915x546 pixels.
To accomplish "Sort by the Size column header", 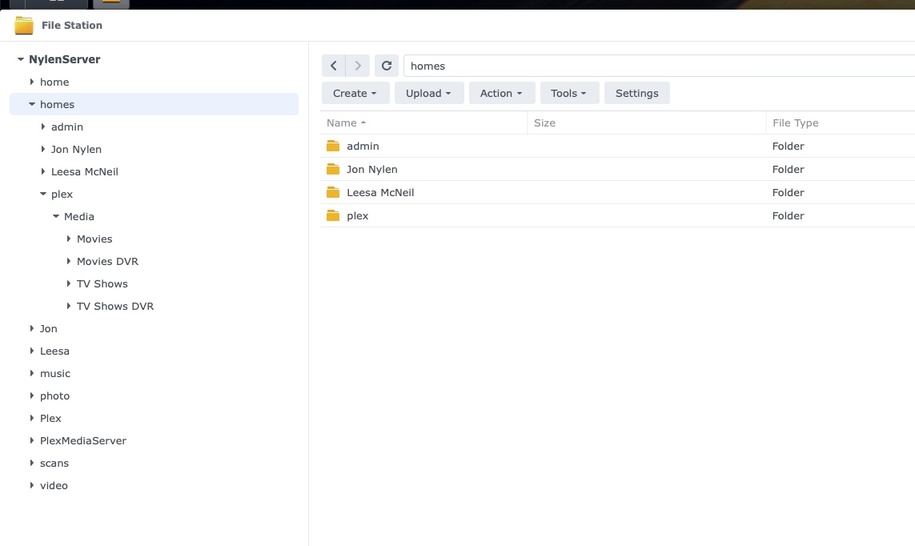I will pyautogui.click(x=647, y=123).
